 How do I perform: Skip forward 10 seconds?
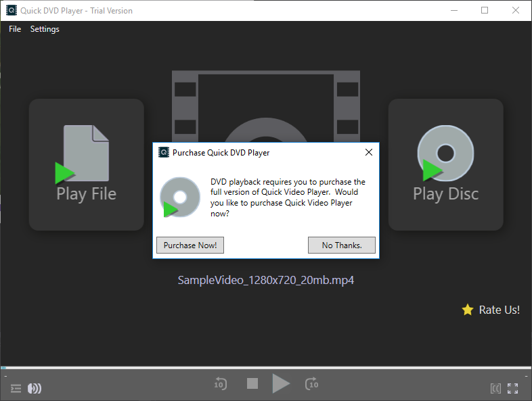pyautogui.click(x=312, y=384)
